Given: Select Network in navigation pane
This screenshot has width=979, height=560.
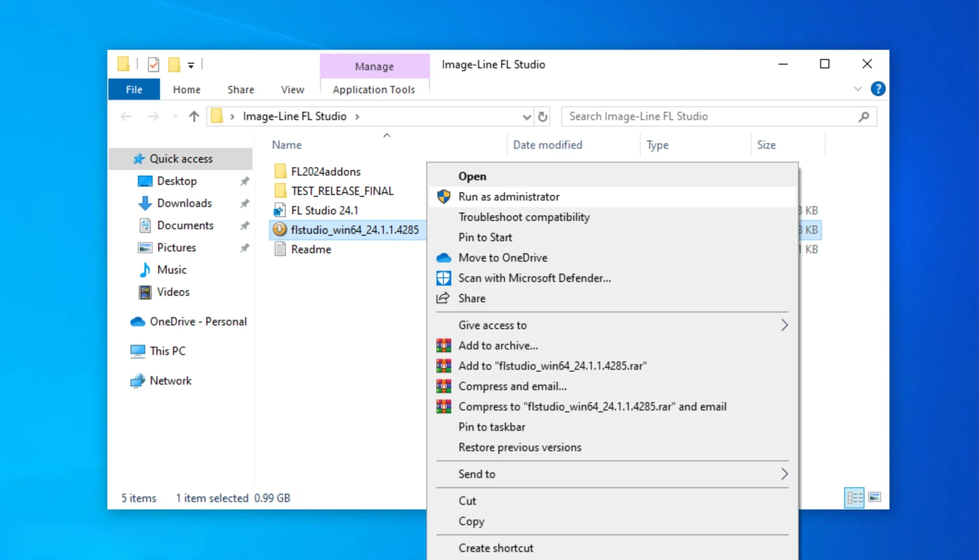Looking at the screenshot, I should pos(171,380).
